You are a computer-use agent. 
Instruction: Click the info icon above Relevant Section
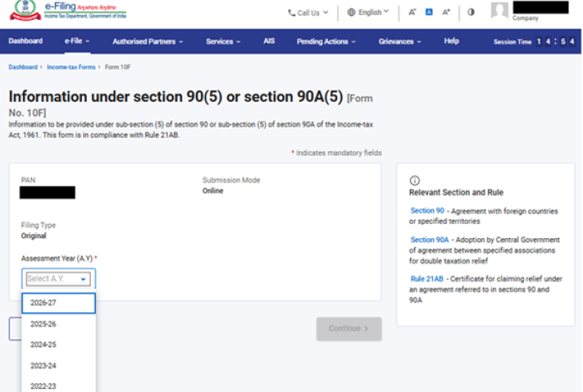click(x=414, y=181)
